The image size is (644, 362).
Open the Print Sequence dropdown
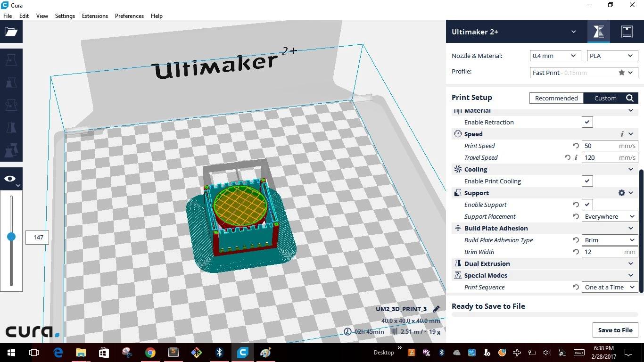coord(610,287)
